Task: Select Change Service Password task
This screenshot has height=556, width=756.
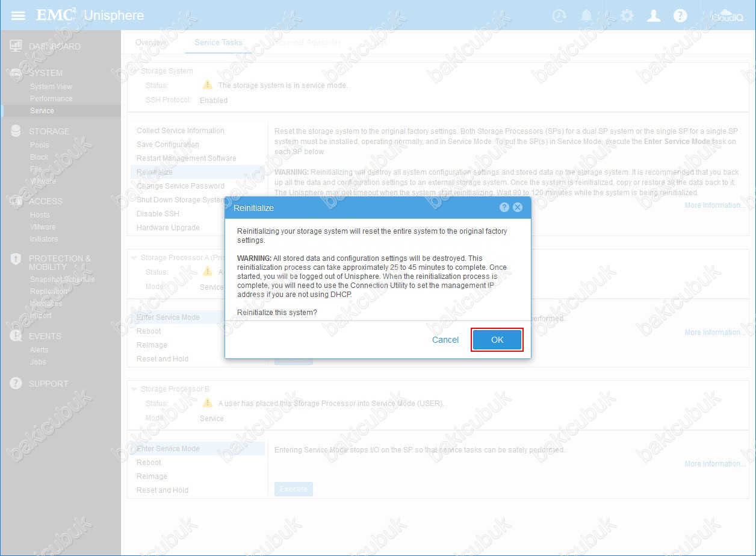Action: [x=181, y=186]
